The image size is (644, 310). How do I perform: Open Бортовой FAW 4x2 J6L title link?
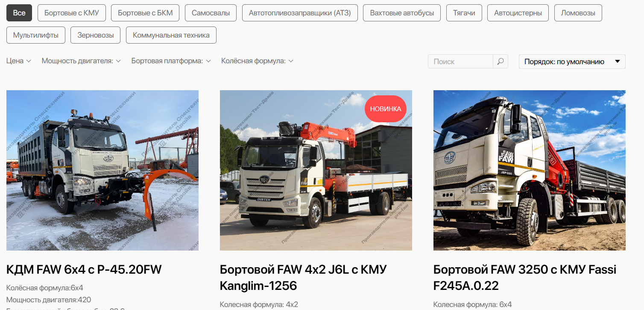tap(303, 278)
